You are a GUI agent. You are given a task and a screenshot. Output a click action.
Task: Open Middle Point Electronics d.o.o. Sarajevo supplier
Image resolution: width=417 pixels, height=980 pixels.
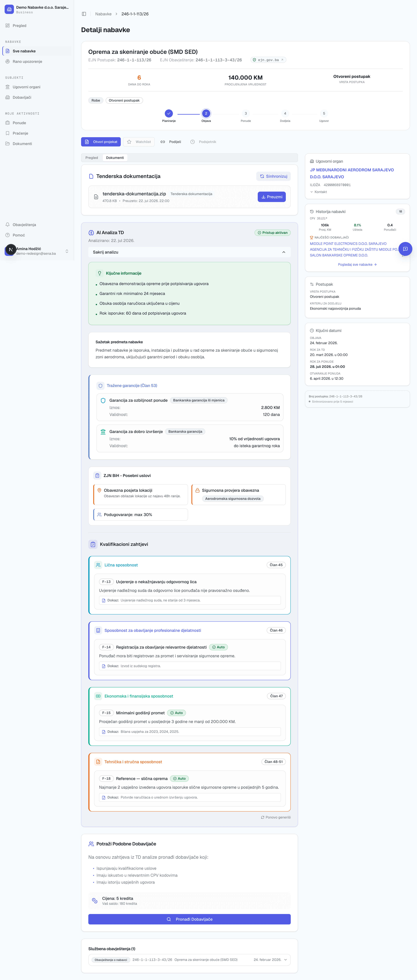tap(348, 244)
